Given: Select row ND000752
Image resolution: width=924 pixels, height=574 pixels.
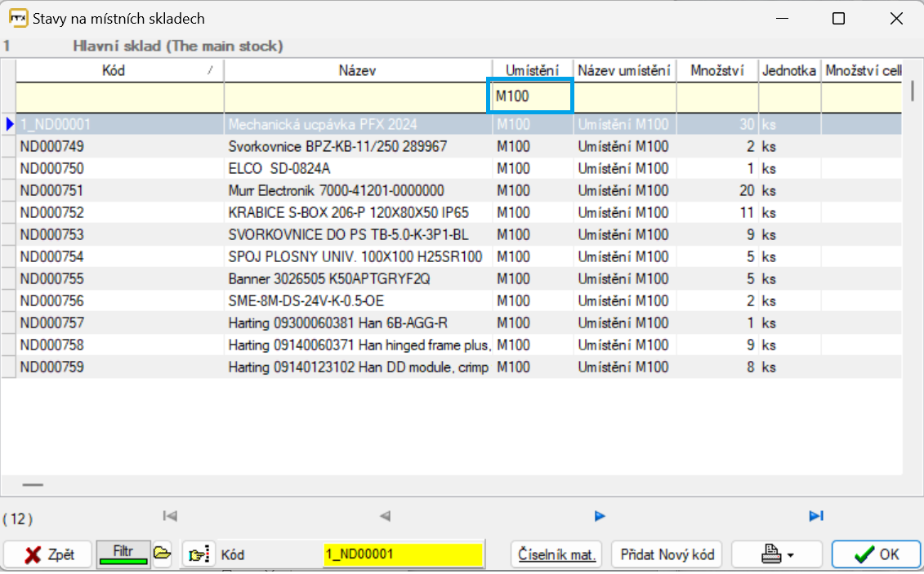Looking at the screenshot, I should pyautogui.click(x=458, y=212).
